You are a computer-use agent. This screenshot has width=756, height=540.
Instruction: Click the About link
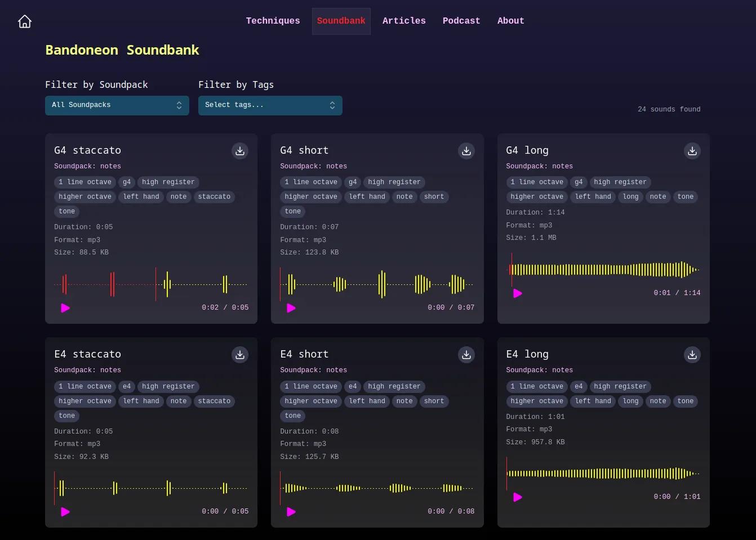tap(510, 21)
